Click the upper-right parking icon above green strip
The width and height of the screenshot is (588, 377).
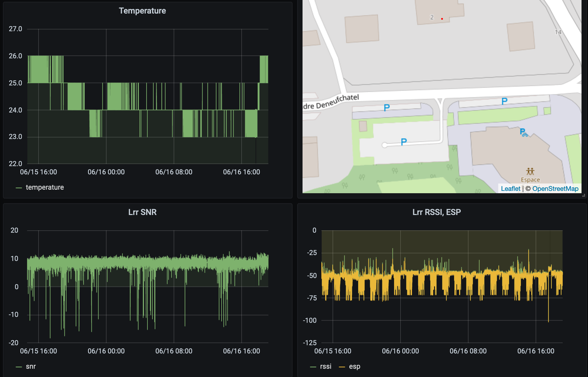(504, 101)
